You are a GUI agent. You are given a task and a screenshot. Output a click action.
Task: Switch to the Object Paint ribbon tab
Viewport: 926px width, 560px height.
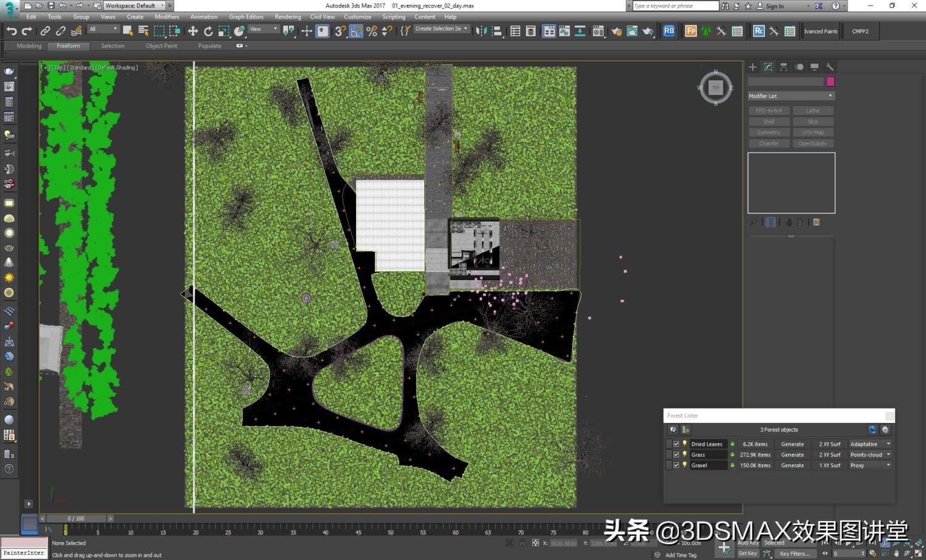pos(161,46)
